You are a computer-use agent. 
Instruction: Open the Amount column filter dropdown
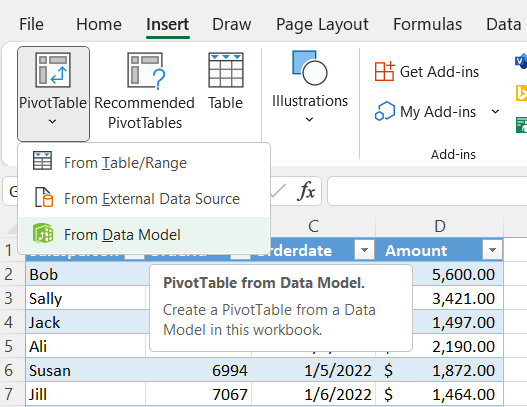(492, 250)
